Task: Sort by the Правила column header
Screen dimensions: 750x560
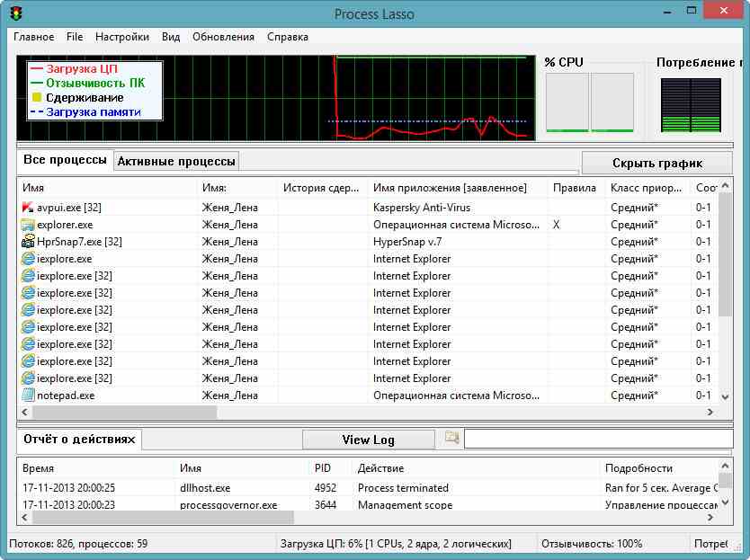Action: 576,188
